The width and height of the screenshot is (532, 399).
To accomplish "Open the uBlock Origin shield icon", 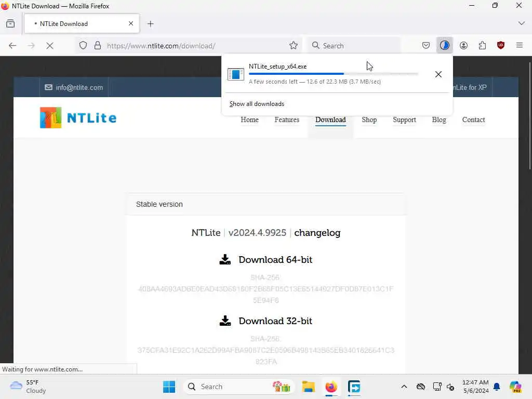I will click(500, 46).
